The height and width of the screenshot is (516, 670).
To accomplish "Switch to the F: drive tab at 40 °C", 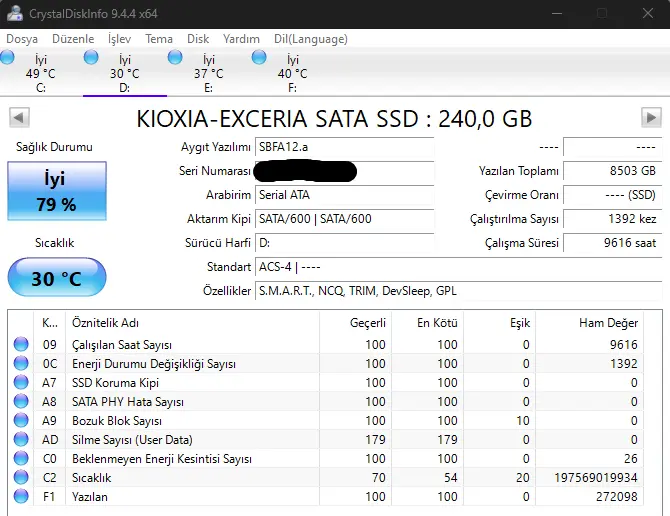I will pyautogui.click(x=292, y=73).
